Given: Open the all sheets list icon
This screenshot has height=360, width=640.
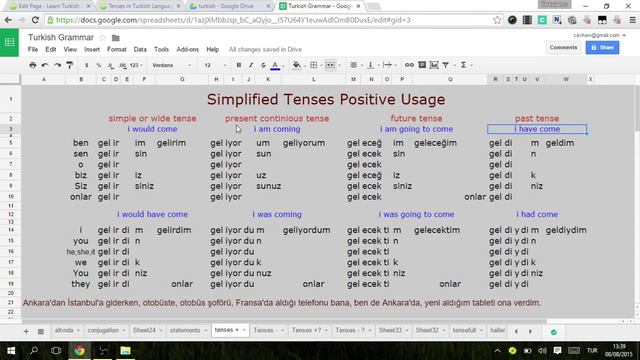Looking at the screenshot, I should [40, 331].
